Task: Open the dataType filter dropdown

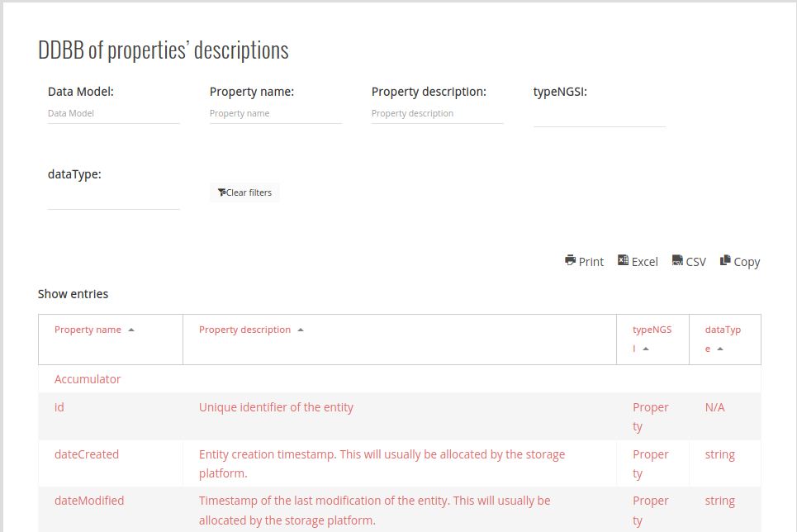Action: (113, 198)
